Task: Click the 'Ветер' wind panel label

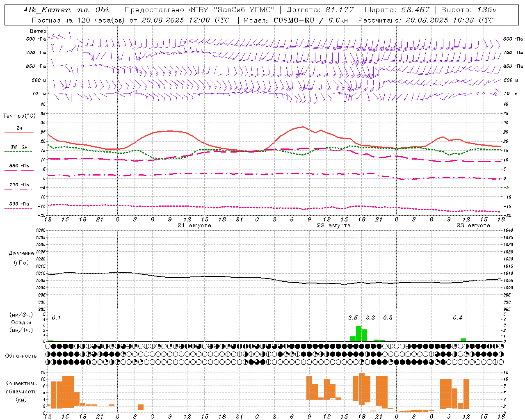Action: (38, 31)
